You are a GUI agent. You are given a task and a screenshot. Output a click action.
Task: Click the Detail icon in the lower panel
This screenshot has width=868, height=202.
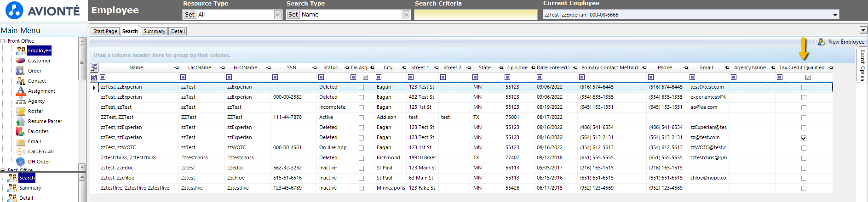(x=12, y=198)
